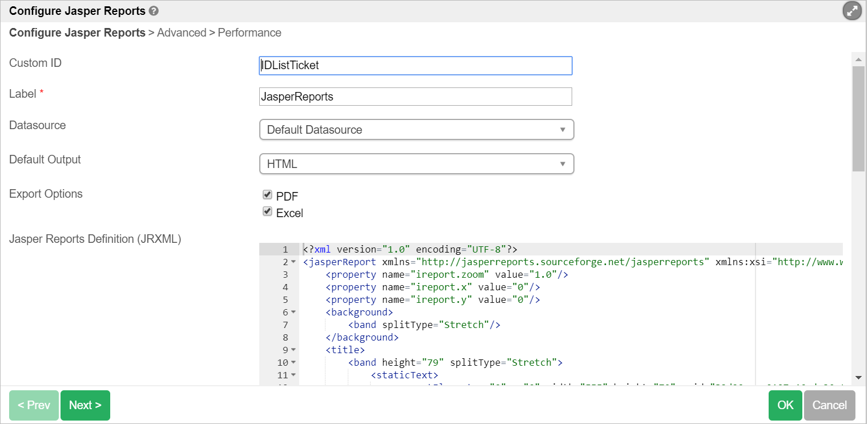Open the Datasource dropdown
Screen dimensions: 868x424
(416, 130)
